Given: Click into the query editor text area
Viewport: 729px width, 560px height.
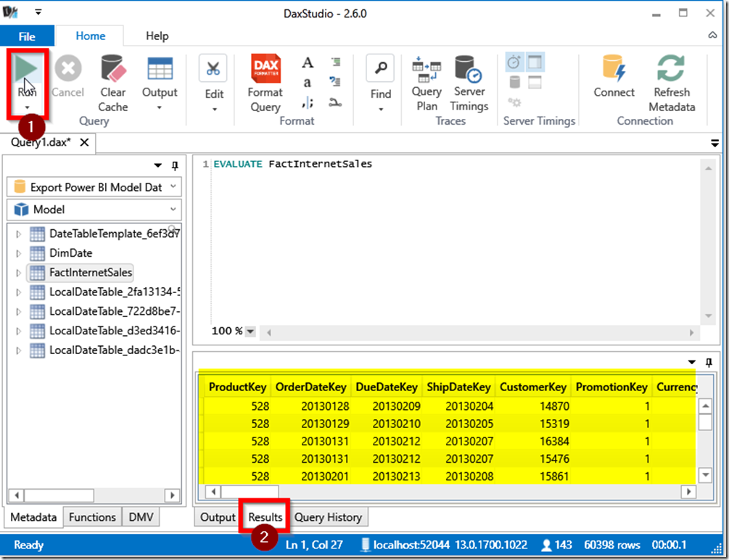Looking at the screenshot, I should click(x=456, y=242).
